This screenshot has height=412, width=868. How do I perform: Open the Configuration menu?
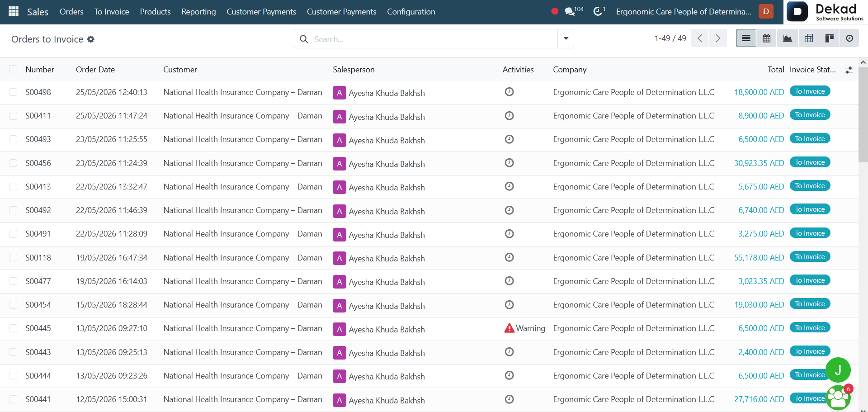[411, 12]
